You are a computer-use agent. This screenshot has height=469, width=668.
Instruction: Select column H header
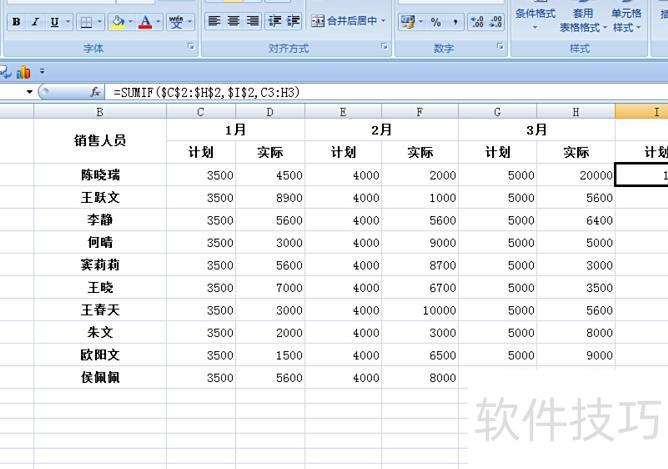click(576, 112)
